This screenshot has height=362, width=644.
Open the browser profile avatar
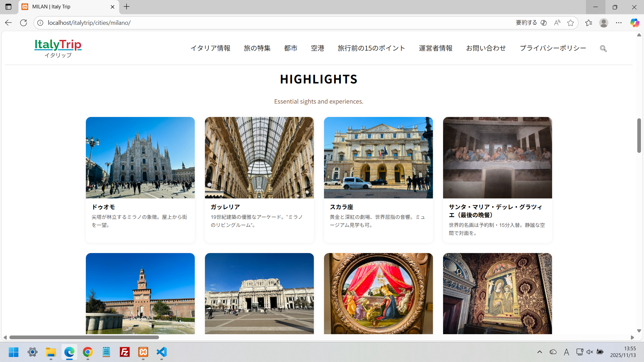tap(604, 23)
